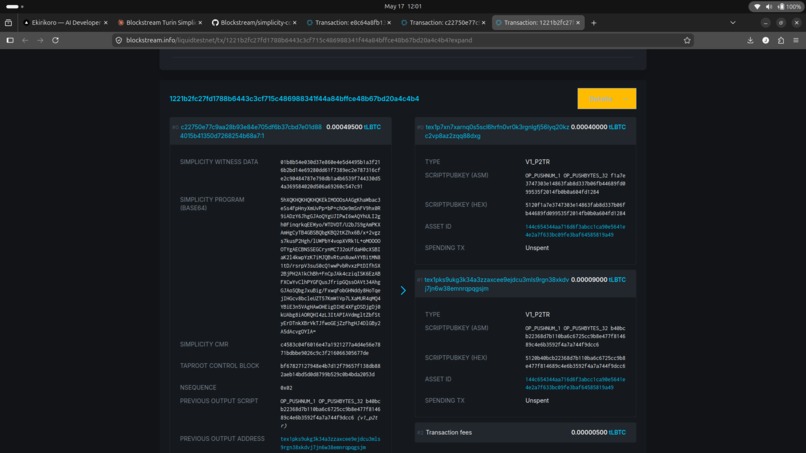The height and width of the screenshot is (453, 806).
Task: Bookmark this page with the star icon
Action: pyautogui.click(x=687, y=40)
